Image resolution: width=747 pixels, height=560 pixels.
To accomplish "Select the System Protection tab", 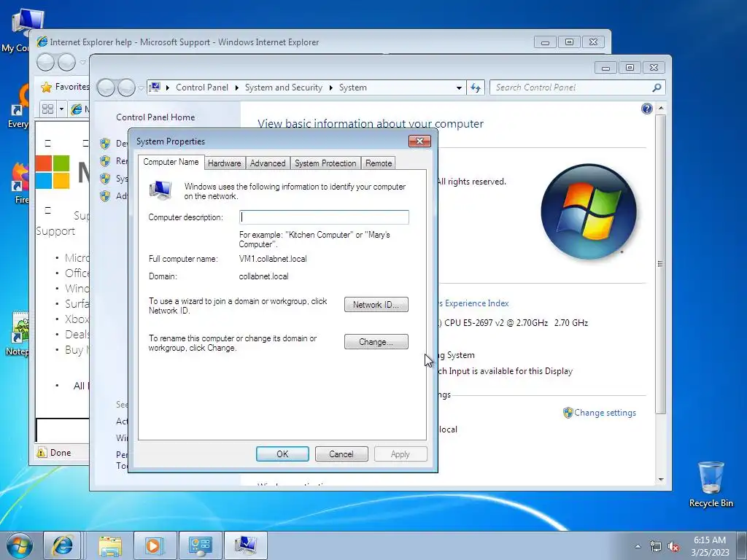I will point(325,163).
